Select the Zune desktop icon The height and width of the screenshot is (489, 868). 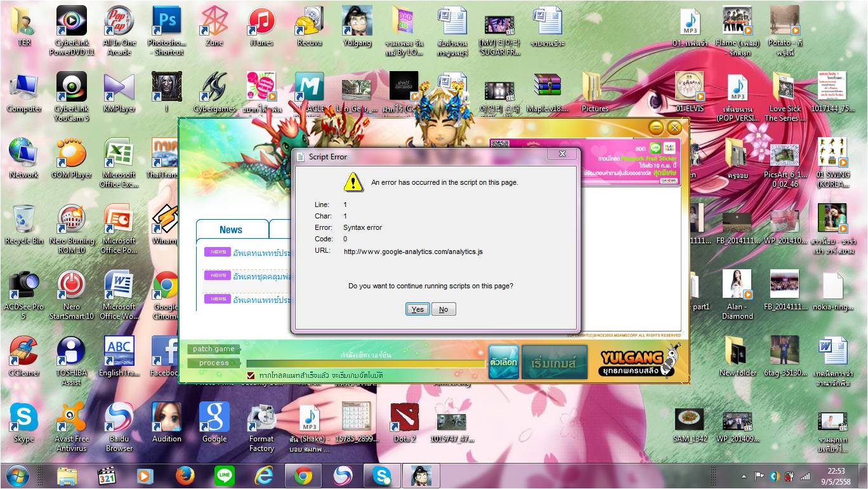[x=214, y=27]
